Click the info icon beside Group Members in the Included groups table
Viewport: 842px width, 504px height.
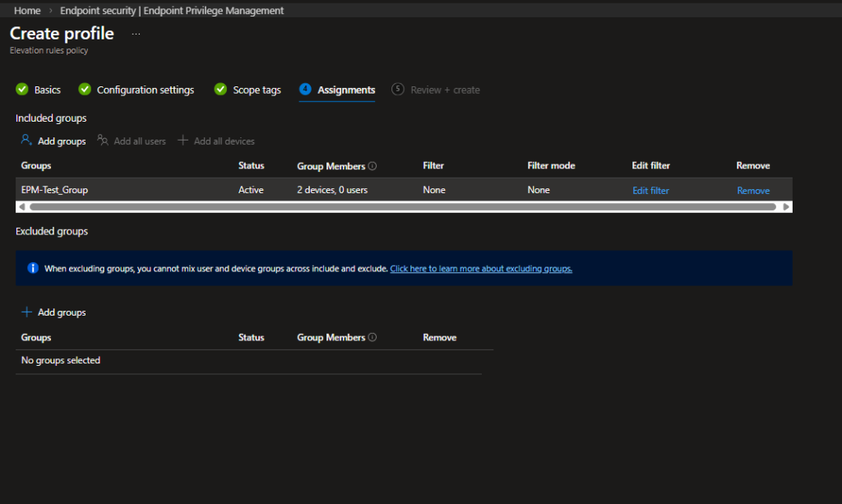click(372, 166)
